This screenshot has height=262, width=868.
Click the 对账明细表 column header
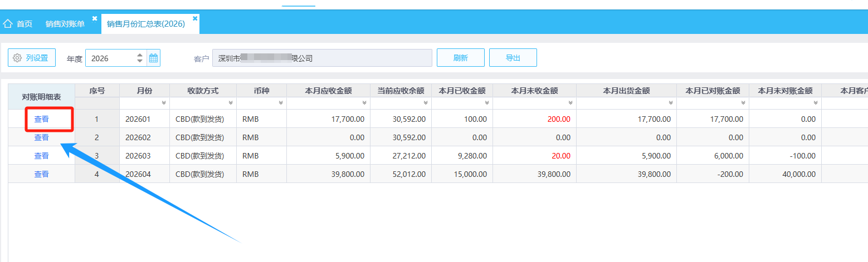[x=42, y=97]
